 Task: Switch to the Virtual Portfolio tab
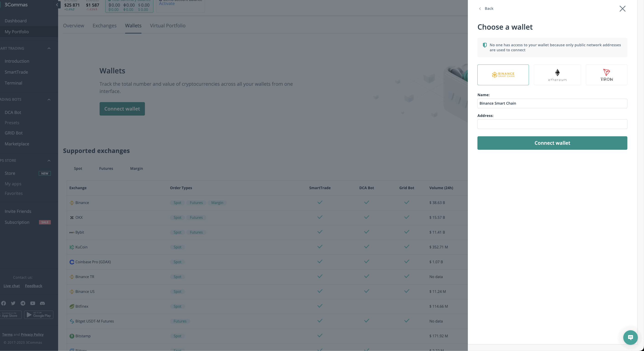coord(167,26)
